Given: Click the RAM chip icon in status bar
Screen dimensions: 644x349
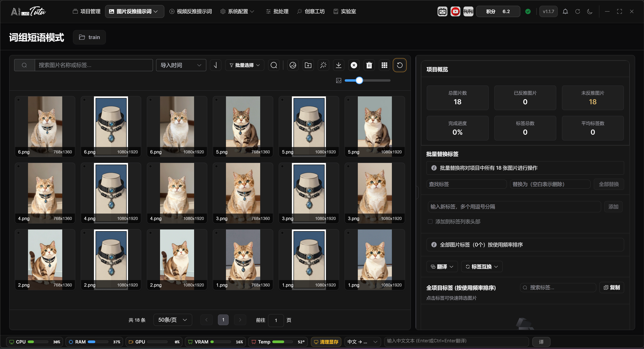Looking at the screenshot, I should pyautogui.click(x=71, y=342).
